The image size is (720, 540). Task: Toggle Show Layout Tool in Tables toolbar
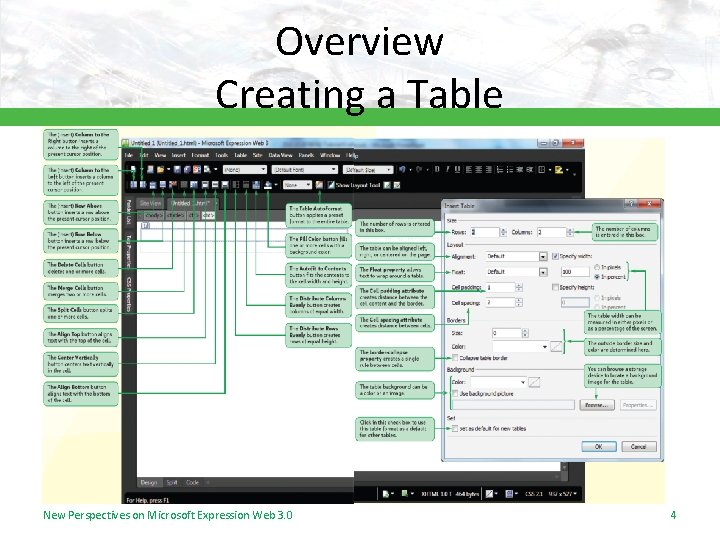click(x=354, y=185)
